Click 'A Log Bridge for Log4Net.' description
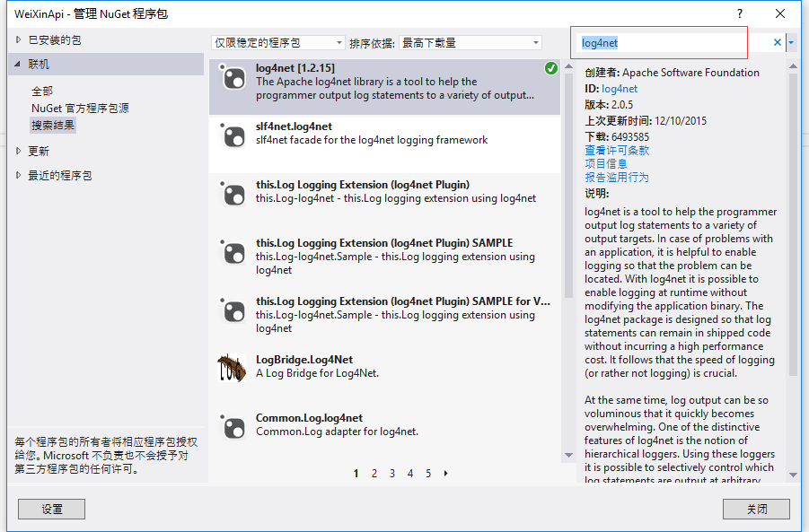 pyautogui.click(x=317, y=373)
